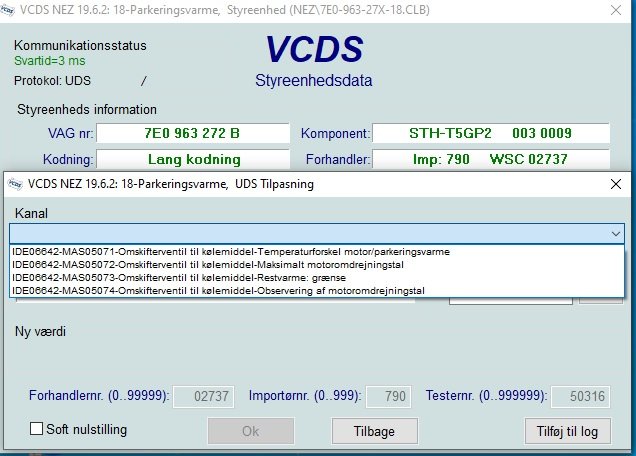Click the Forhandler value Imp: 790 WSC 02737
636x456 pixels.
(491, 159)
